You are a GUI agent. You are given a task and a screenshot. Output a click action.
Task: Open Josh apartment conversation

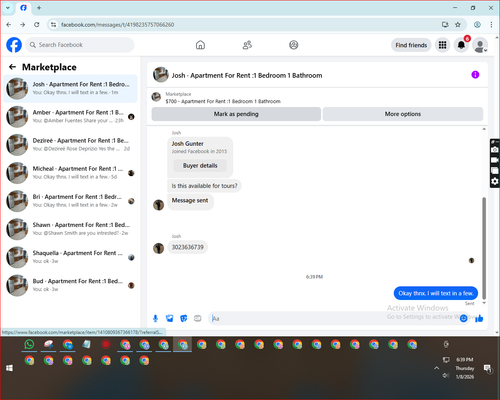pos(70,88)
